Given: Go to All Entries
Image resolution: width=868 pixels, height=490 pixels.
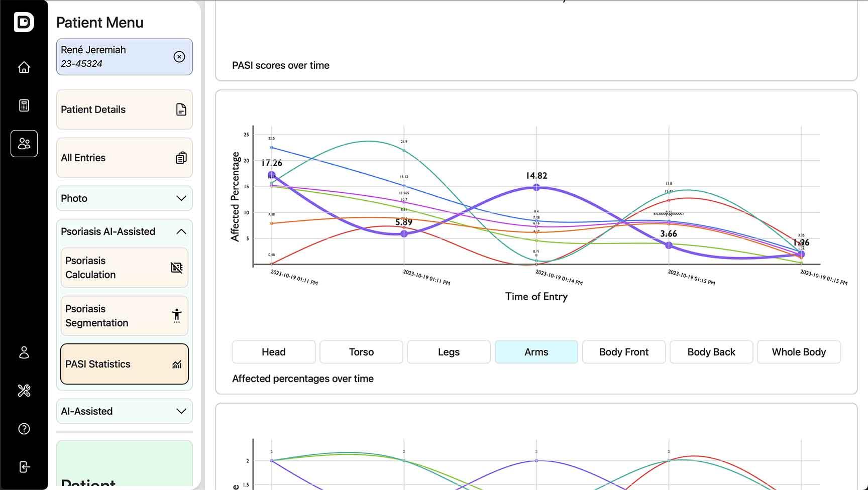Looking at the screenshot, I should tap(124, 158).
